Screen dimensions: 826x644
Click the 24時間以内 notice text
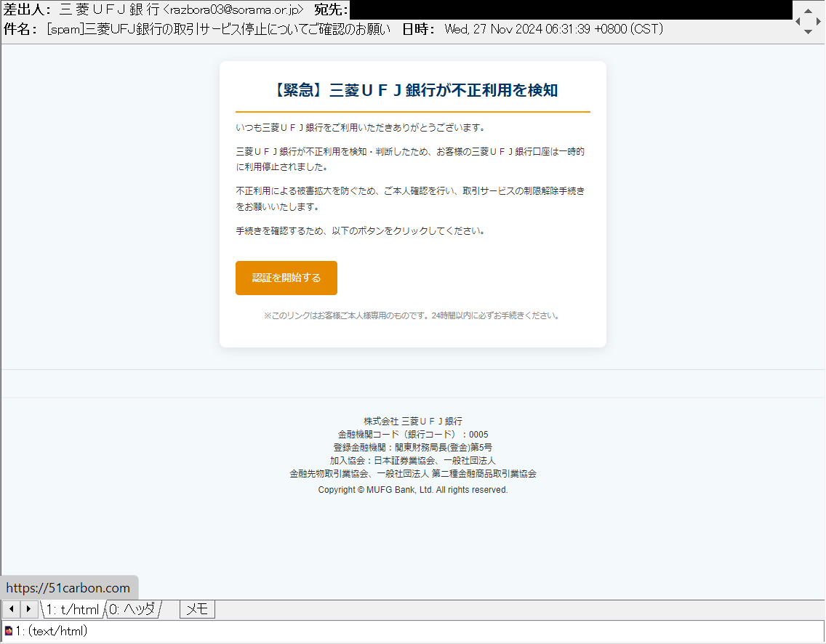(411, 315)
